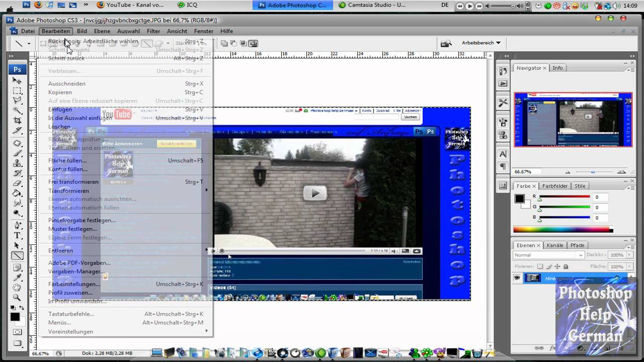Swap foreground and background colors

pos(22,308)
